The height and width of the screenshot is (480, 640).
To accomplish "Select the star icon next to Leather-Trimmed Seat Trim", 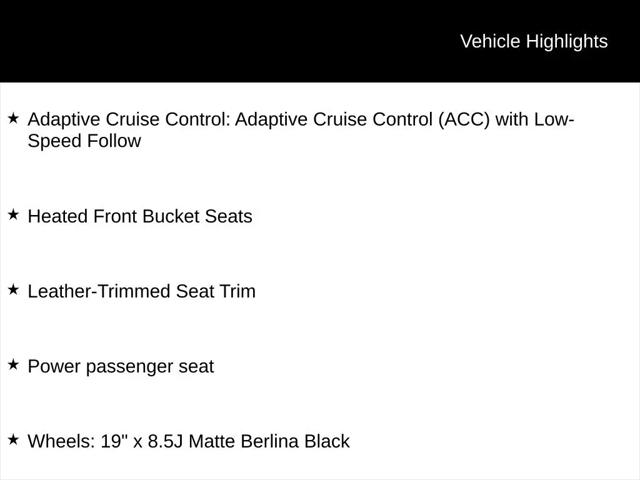I will pos(13,289).
